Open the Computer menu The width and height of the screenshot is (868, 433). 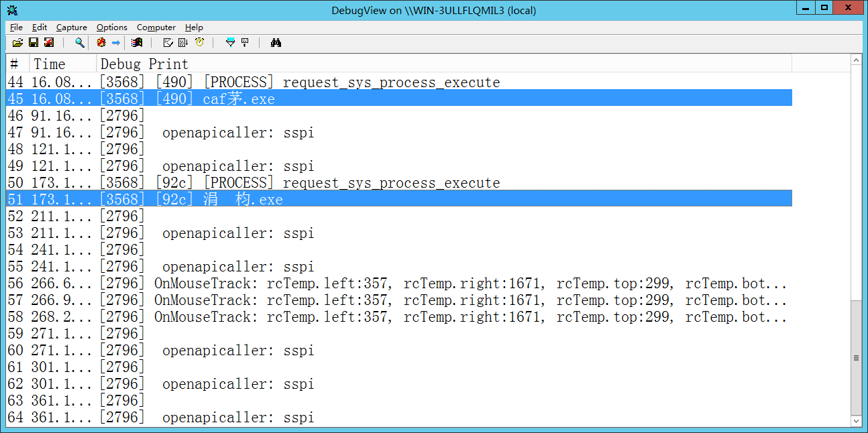coord(156,27)
